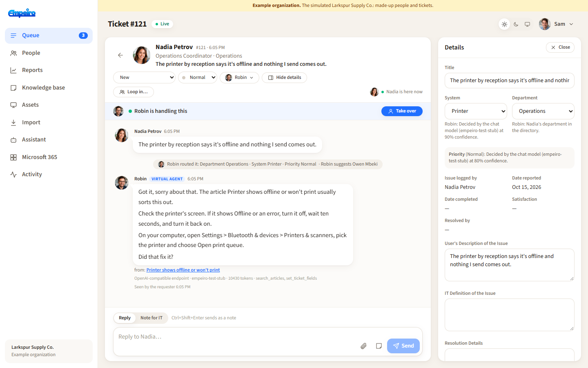The height and width of the screenshot is (368, 588).
Task: Click the Larkspur Supply Co. organization card
Action: click(49, 351)
